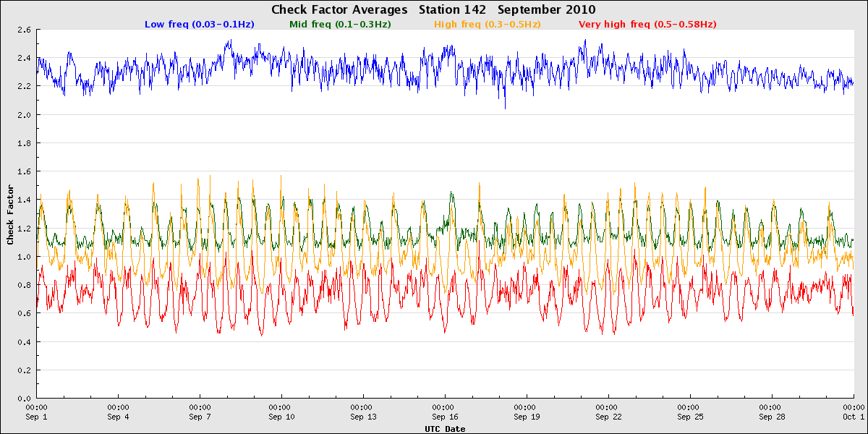
Task: Select the "High freq (0.3-0.5Hz)" legend label
Action: pyautogui.click(x=487, y=24)
